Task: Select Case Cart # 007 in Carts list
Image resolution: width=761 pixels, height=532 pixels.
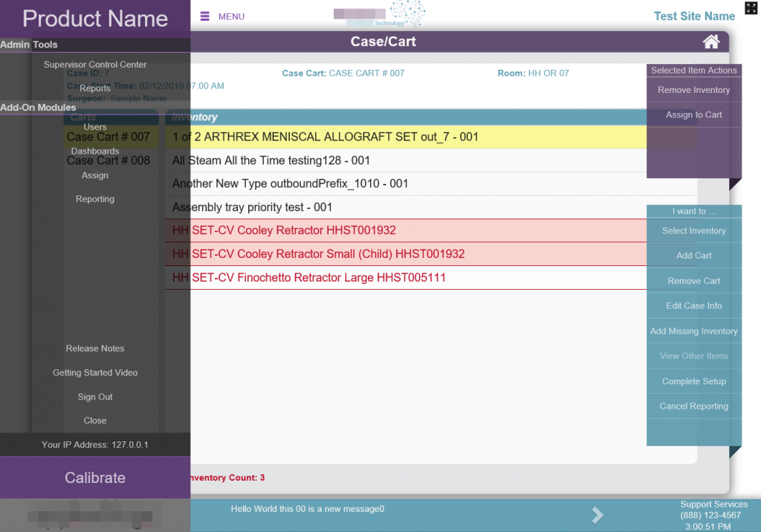Action: [111, 137]
